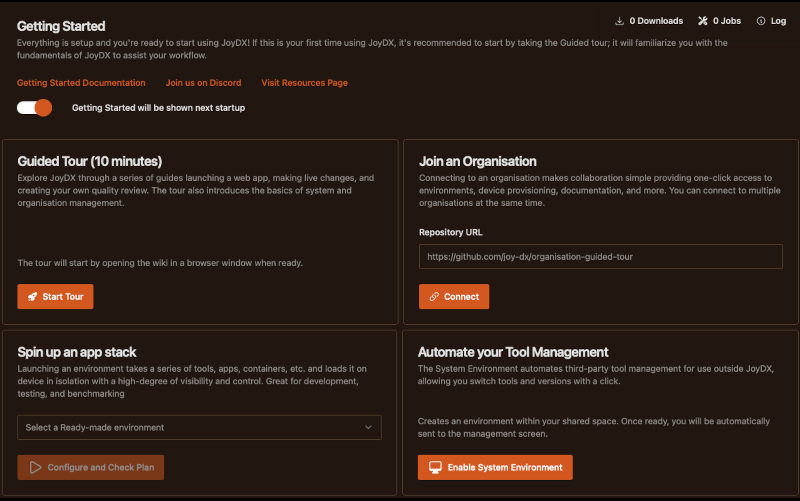Open the 0 Downloads menu item
This screenshot has height=501, width=800.
click(x=655, y=21)
